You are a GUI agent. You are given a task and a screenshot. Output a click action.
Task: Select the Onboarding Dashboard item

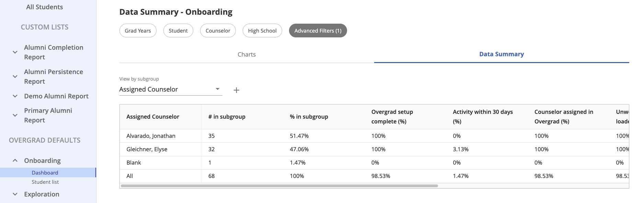tap(45, 173)
